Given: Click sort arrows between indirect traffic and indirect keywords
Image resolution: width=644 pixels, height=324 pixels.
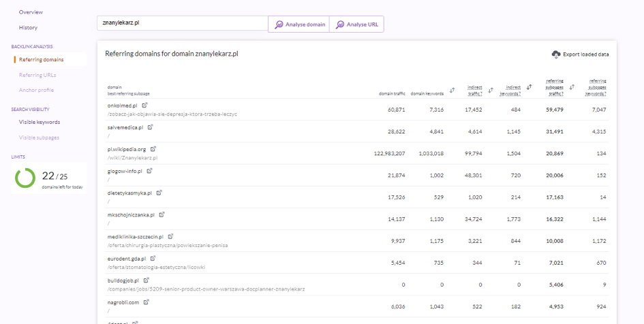Looking at the screenshot, I should [x=491, y=91].
